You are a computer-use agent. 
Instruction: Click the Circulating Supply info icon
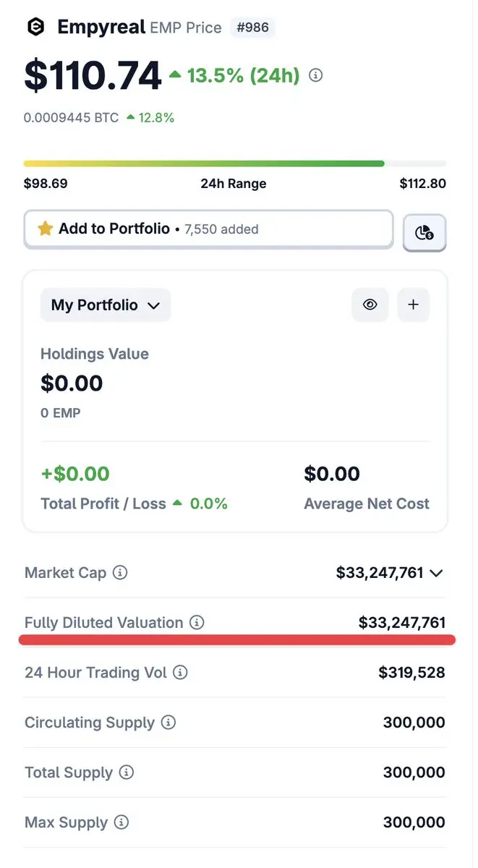coord(168,723)
